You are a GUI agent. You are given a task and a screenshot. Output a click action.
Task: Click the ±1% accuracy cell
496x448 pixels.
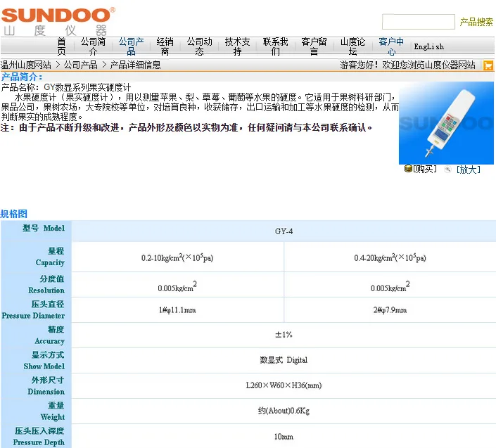(284, 335)
